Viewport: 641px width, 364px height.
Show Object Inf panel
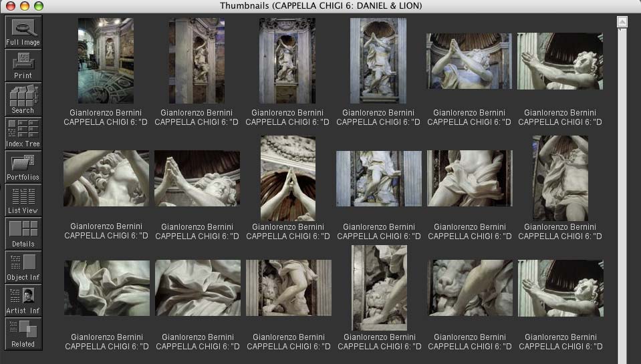pos(23,266)
